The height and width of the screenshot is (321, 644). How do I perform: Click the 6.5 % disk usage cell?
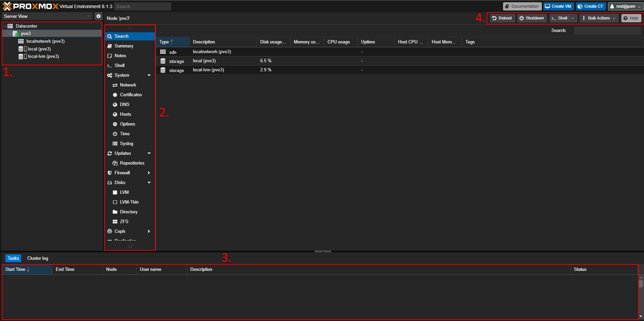[273, 61]
